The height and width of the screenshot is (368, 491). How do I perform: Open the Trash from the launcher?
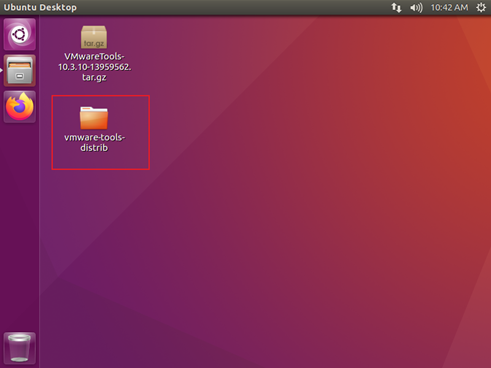(20, 348)
